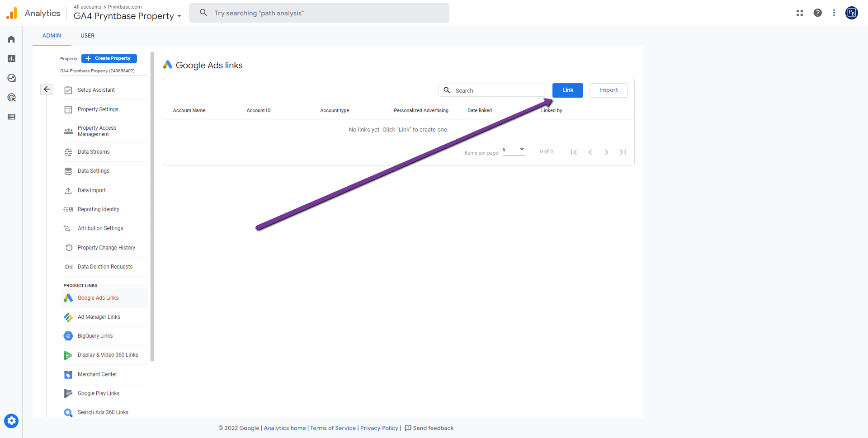
Task: Focus the Google Ads links Search field
Action: pos(492,90)
